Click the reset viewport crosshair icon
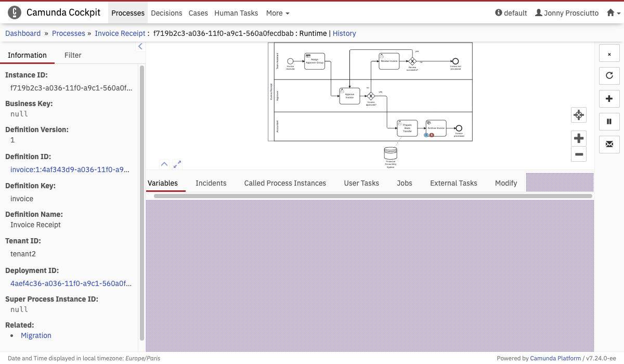This screenshot has width=624, height=364. (x=579, y=115)
